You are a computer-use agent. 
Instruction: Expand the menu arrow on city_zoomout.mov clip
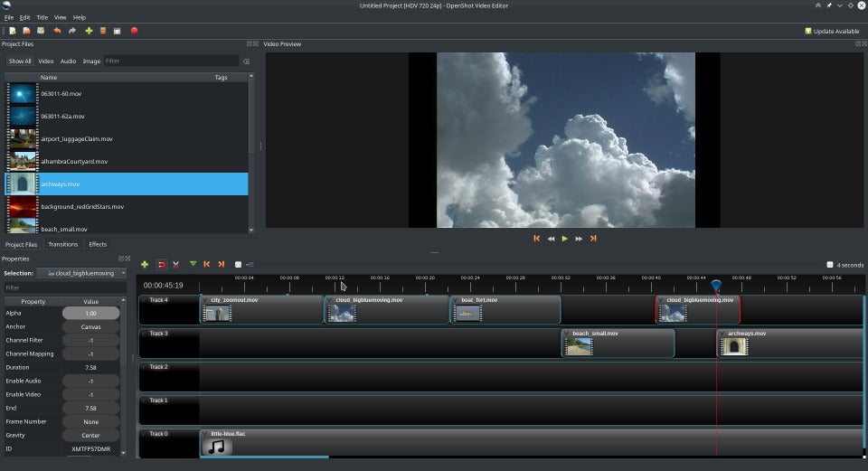(x=205, y=300)
